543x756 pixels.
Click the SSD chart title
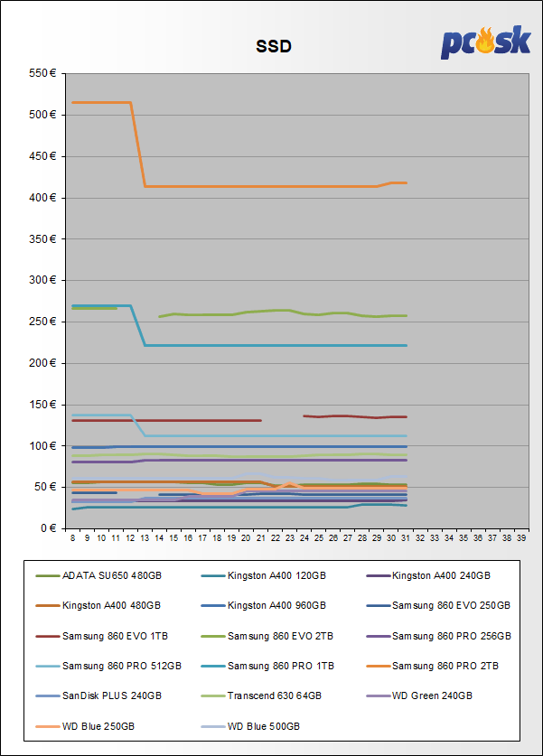(272, 46)
